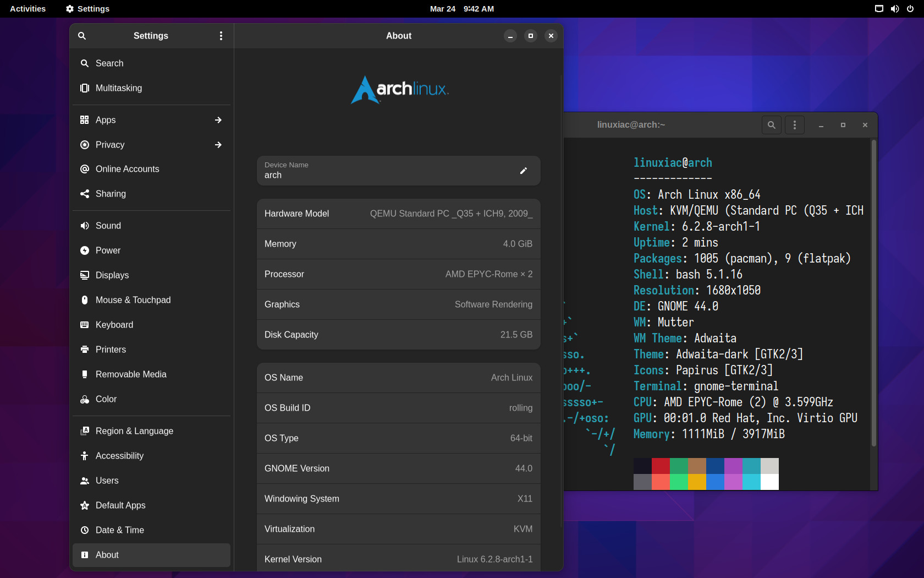Click the Device Name field
The image size is (924, 578).
click(x=399, y=171)
